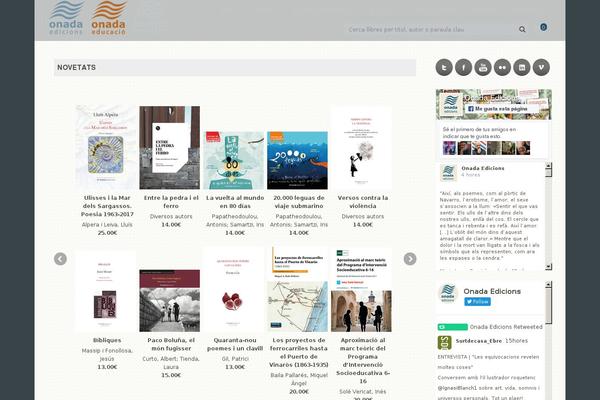600x400 pixels.
Task: Click author 'Massip i Fonollosa, Jesús'
Action: click(107, 354)
